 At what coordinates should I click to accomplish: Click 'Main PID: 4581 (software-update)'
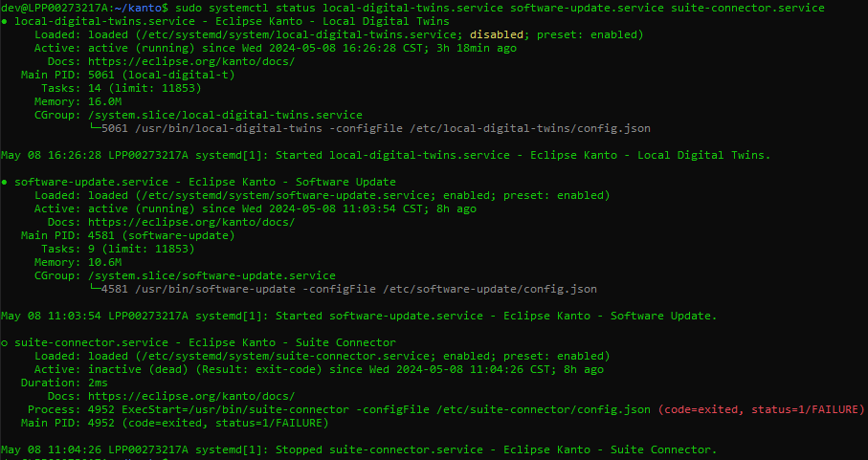point(128,235)
